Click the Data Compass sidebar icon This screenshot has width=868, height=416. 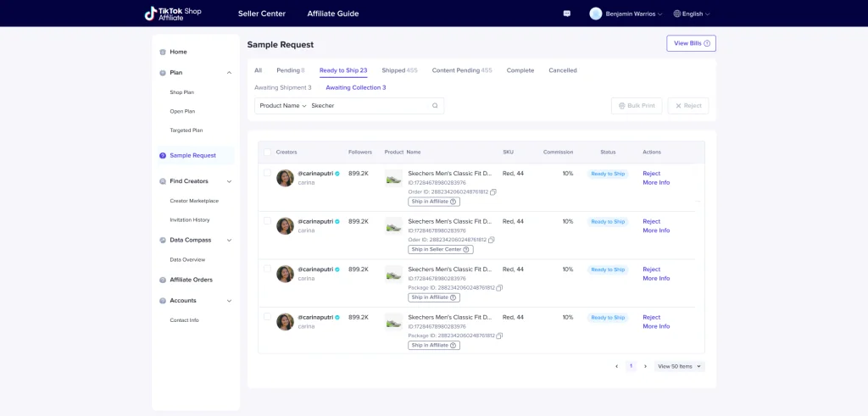click(x=163, y=240)
